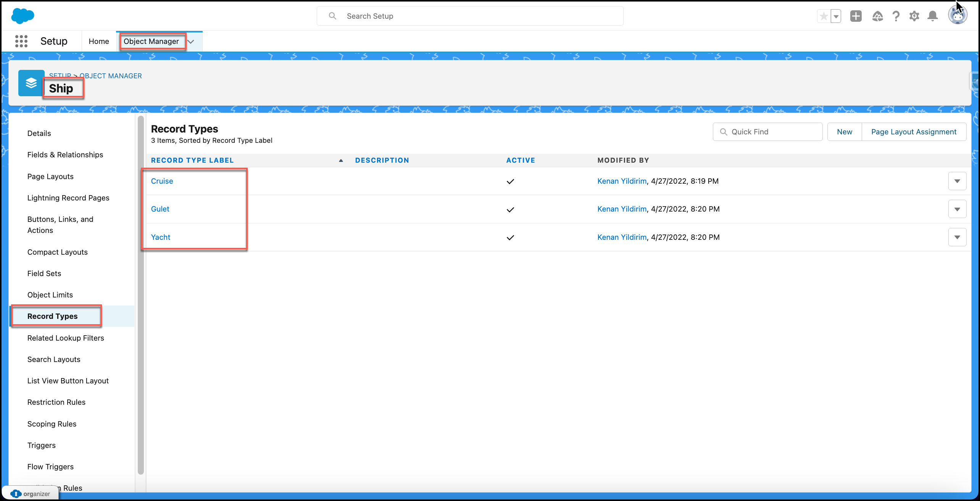The width and height of the screenshot is (980, 501).
Task: Open Search Layouts section
Action: pyautogui.click(x=54, y=359)
